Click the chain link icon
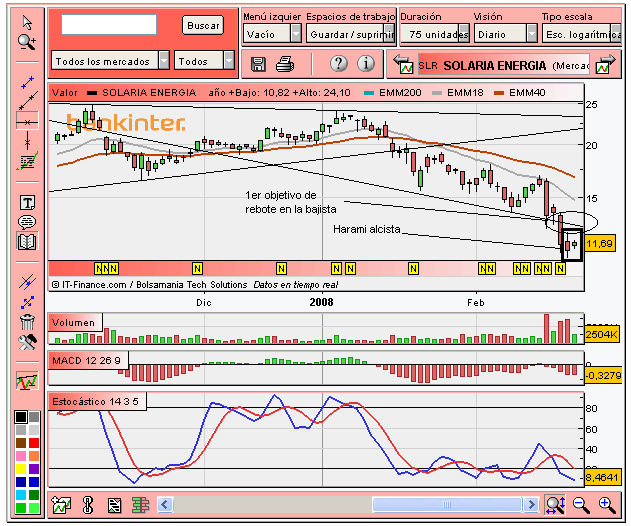Viewport: 631px width, 526px height. coord(88,505)
